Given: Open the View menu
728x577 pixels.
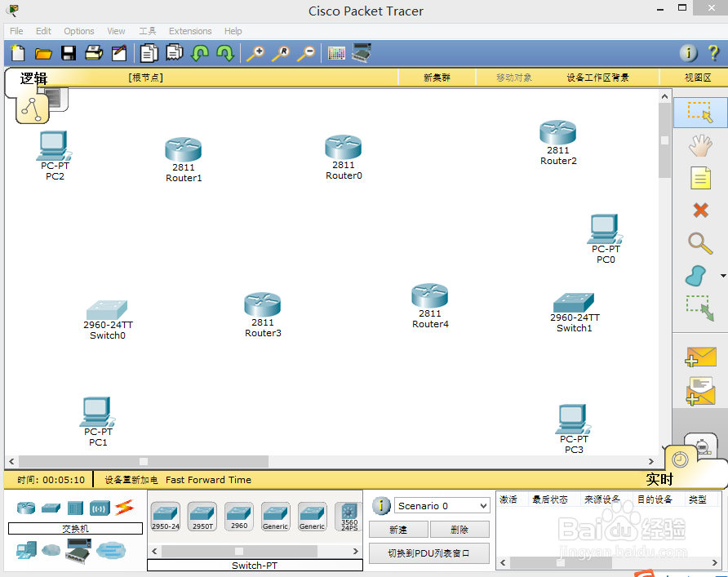Looking at the screenshot, I should pyautogui.click(x=116, y=31).
